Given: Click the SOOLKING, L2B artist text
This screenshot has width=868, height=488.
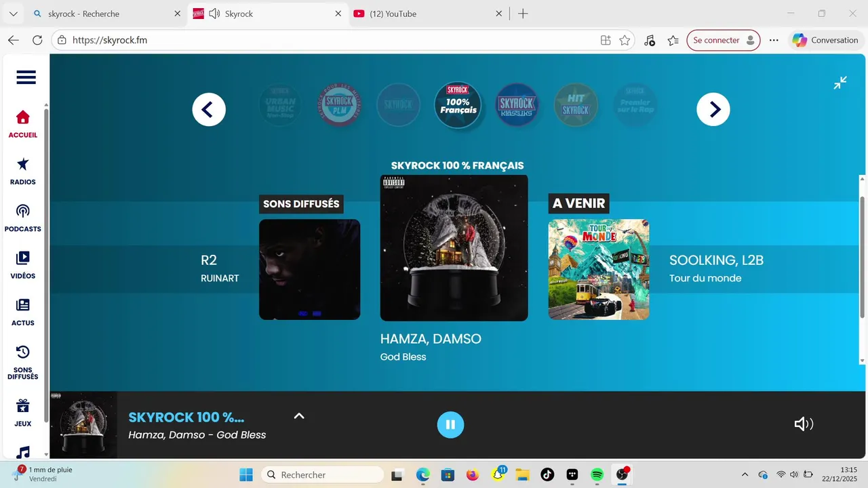Looking at the screenshot, I should point(716,260).
